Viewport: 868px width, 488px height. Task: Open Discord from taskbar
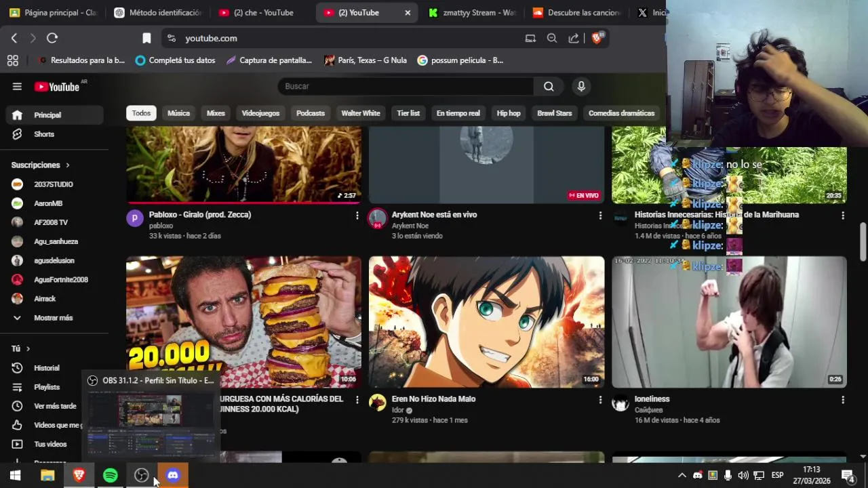pos(173,475)
